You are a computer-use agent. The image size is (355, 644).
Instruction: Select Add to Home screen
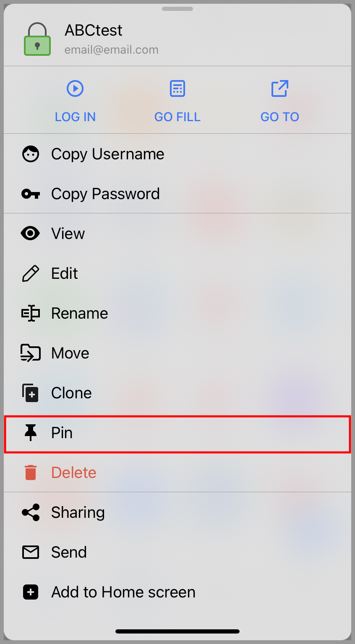click(x=123, y=592)
